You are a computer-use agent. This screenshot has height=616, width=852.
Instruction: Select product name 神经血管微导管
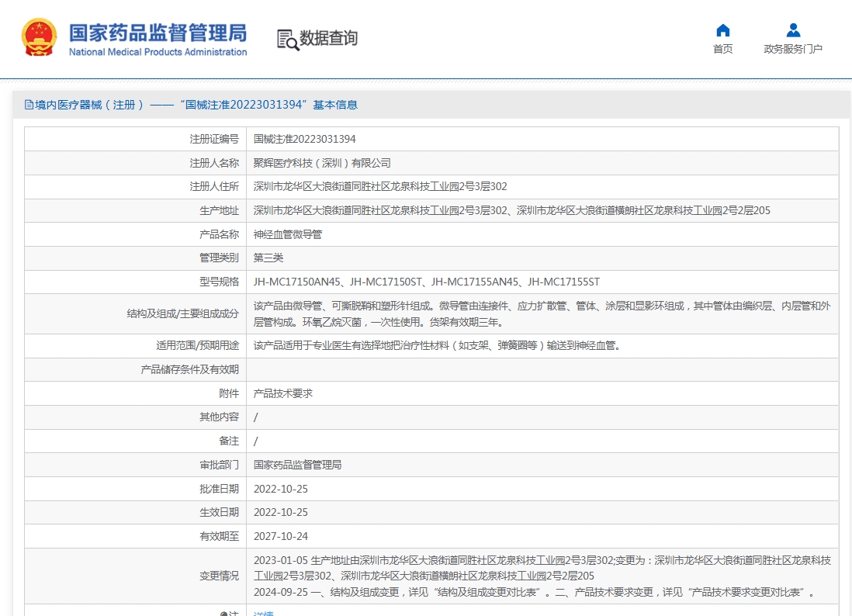click(x=288, y=234)
